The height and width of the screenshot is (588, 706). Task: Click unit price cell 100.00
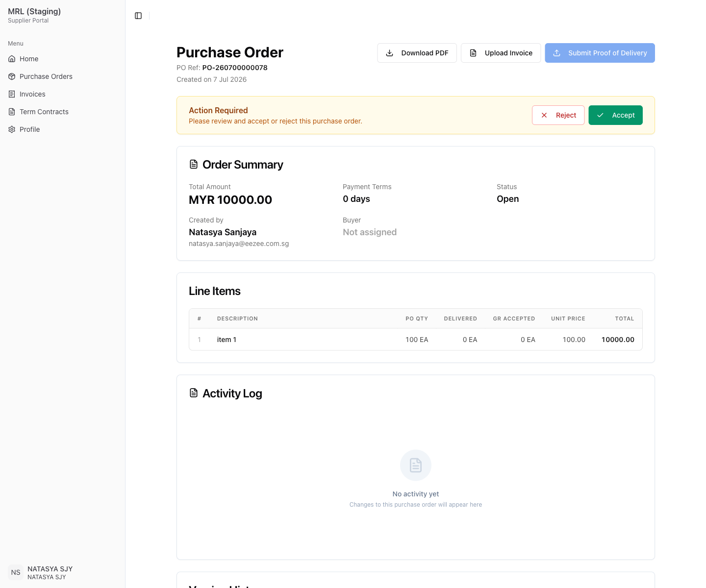click(x=574, y=340)
